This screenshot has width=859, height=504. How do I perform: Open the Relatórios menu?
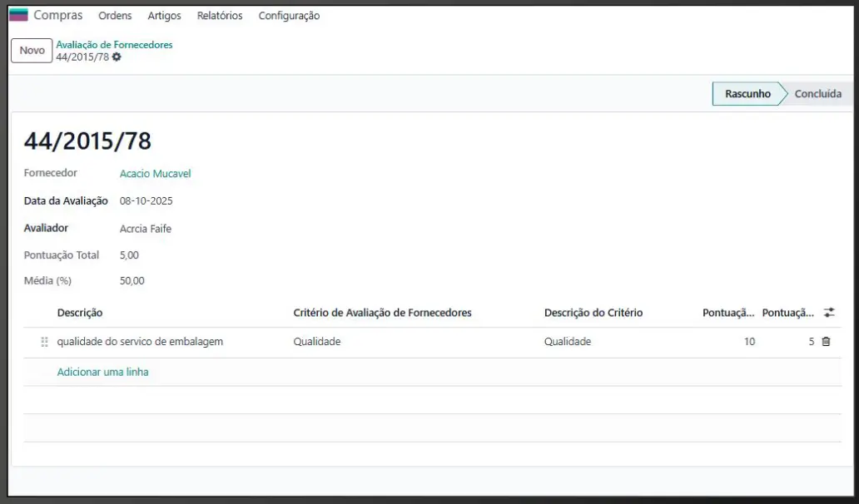point(220,15)
